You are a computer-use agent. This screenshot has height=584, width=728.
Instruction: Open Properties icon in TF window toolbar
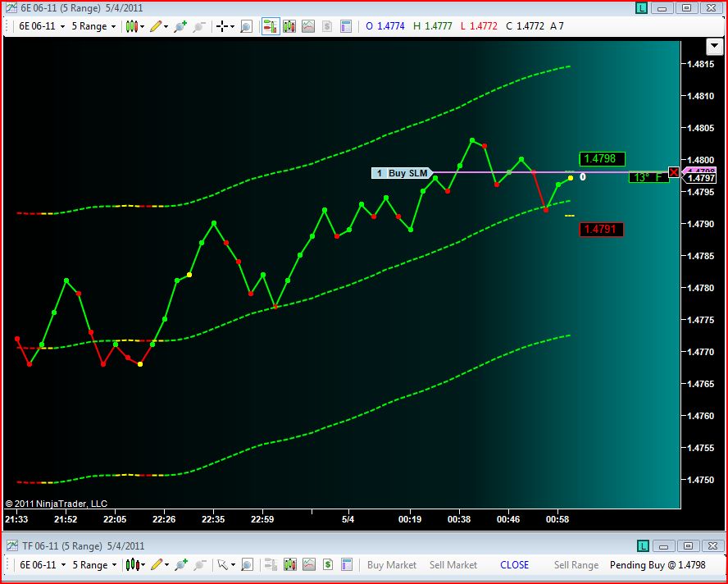click(347, 565)
